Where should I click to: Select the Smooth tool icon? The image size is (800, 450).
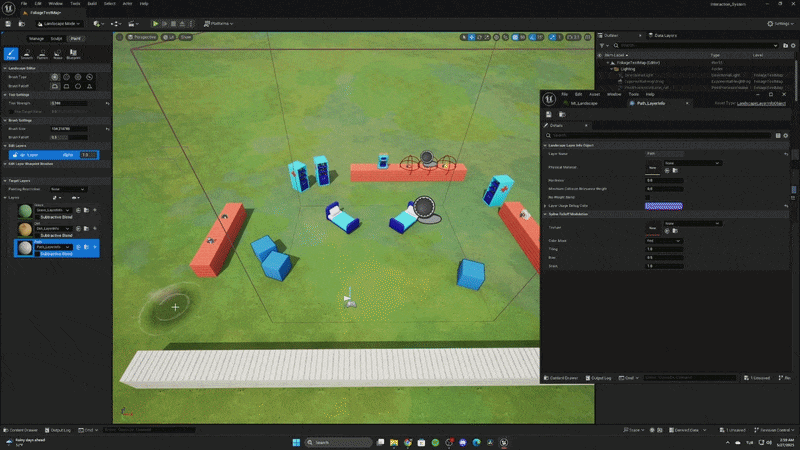[x=27, y=54]
